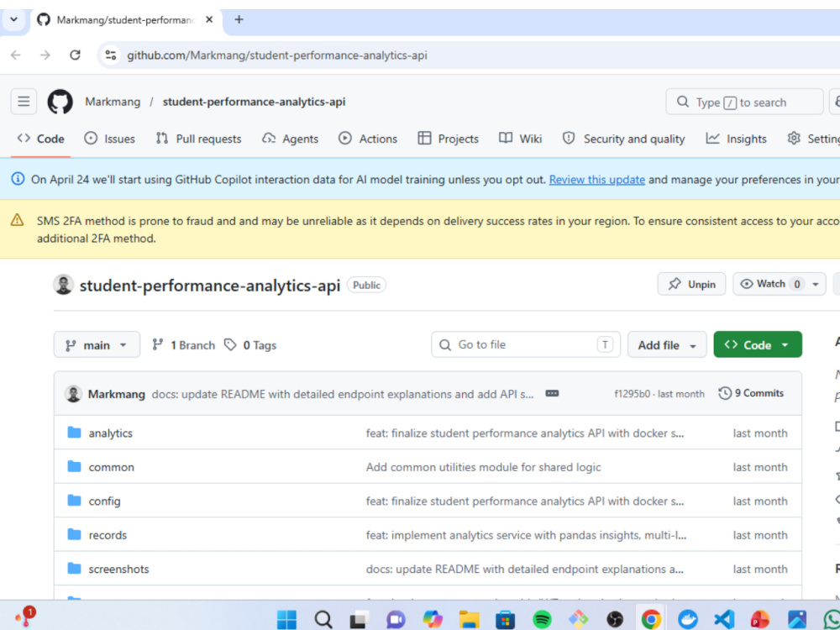Open File Explorer from the taskbar

[469, 619]
